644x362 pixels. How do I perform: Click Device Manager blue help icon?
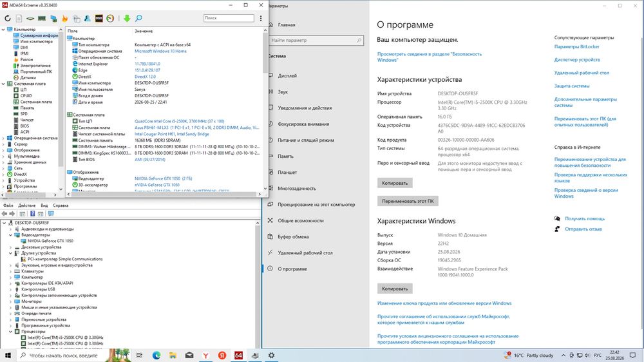[x=32, y=214]
